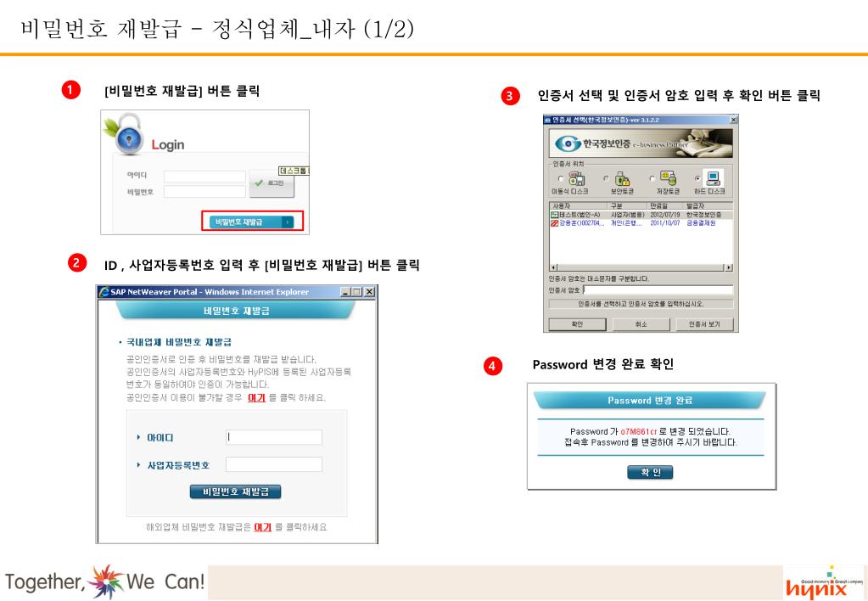Focus 아이디 input in password reissue window
The height and width of the screenshot is (601, 868).
(x=274, y=437)
